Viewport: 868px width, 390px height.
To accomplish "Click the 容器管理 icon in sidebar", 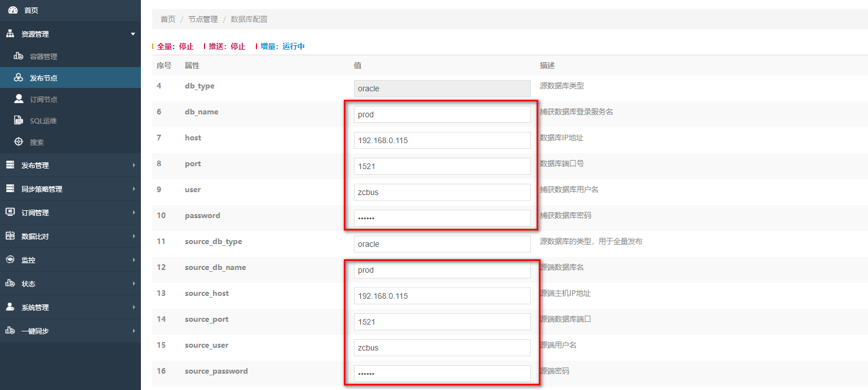I will tap(19, 56).
